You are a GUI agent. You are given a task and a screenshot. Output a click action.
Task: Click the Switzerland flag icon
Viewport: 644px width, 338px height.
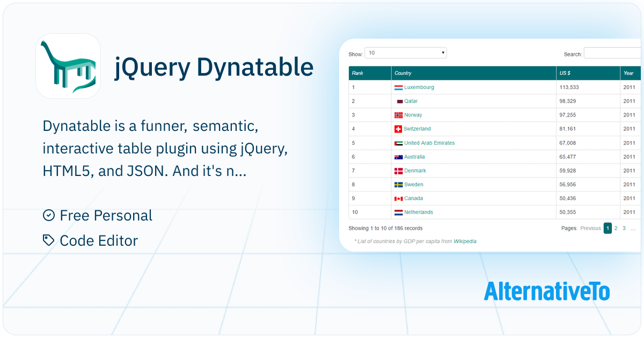[398, 129]
